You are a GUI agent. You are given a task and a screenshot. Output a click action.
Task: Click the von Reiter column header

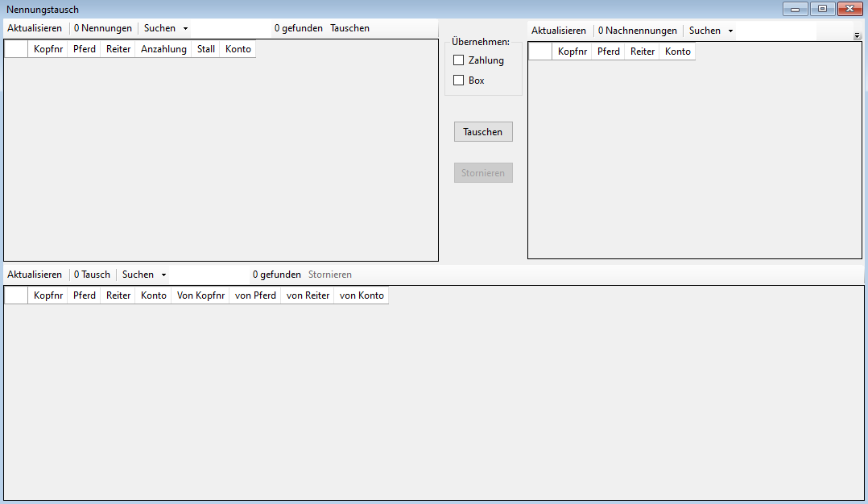pyautogui.click(x=308, y=295)
